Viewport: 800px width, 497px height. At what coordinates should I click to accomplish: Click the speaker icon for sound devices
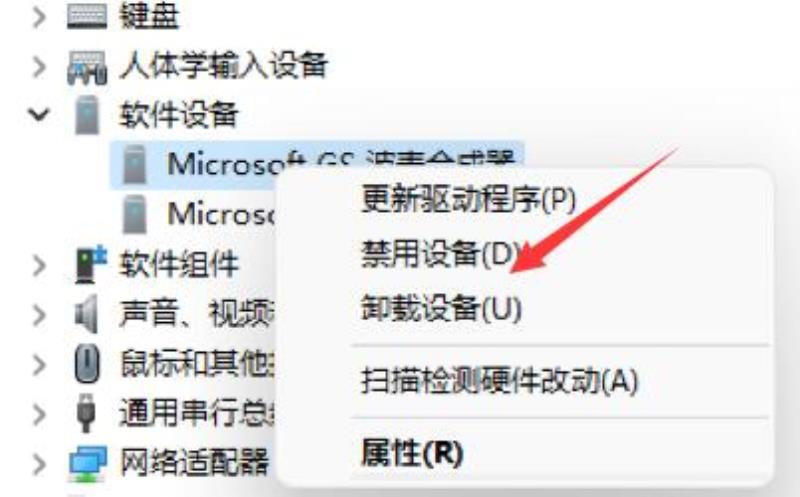point(86,314)
